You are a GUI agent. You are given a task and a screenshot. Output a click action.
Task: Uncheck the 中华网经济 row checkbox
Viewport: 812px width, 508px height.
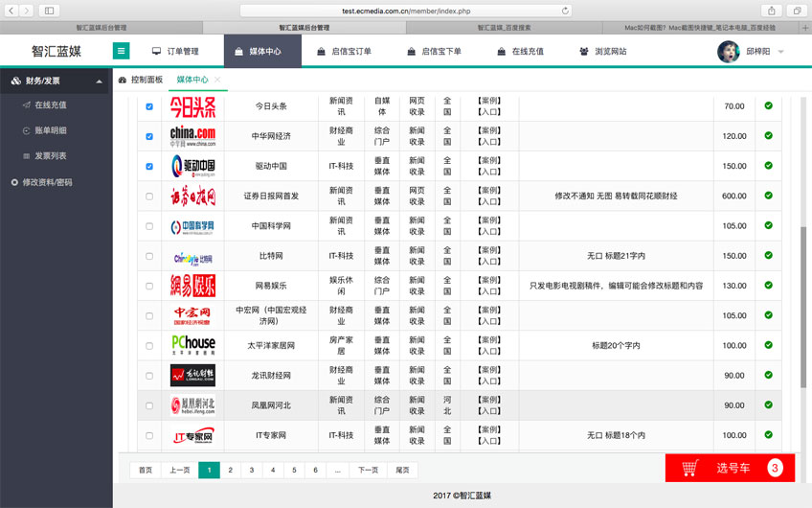click(149, 136)
